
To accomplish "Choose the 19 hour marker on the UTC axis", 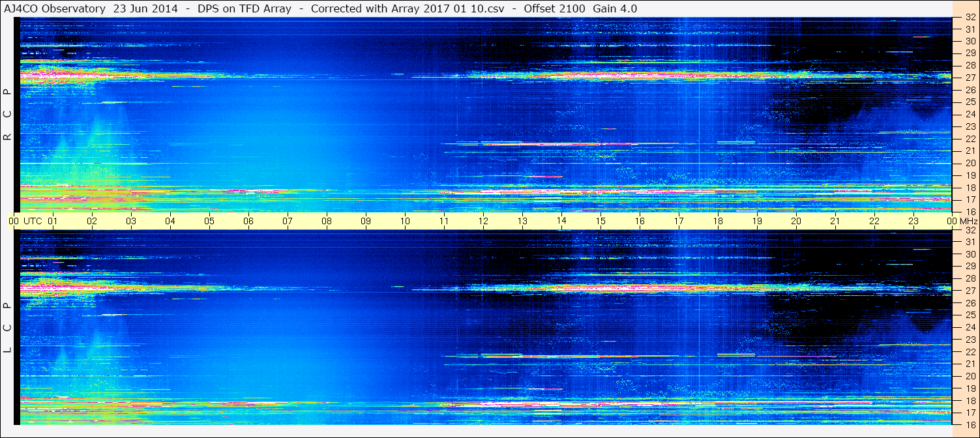I will pos(757,221).
